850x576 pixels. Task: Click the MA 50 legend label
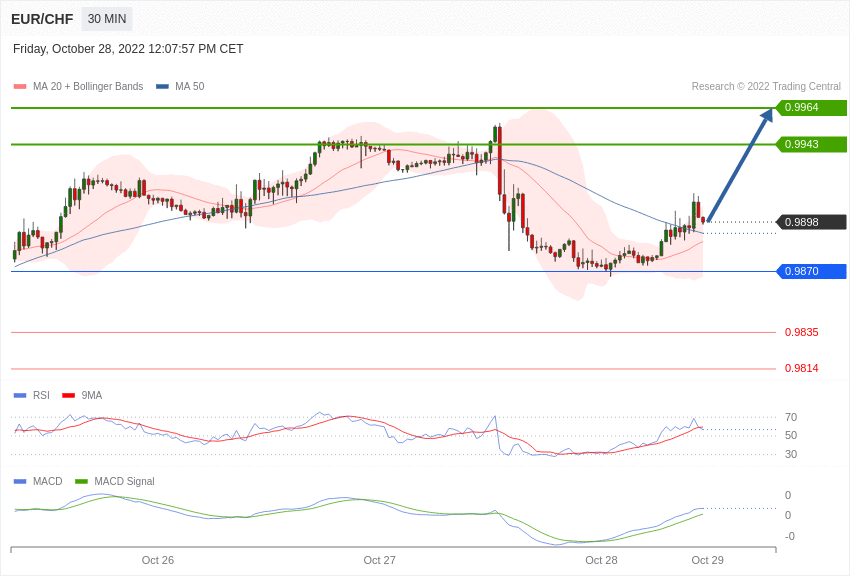190,86
